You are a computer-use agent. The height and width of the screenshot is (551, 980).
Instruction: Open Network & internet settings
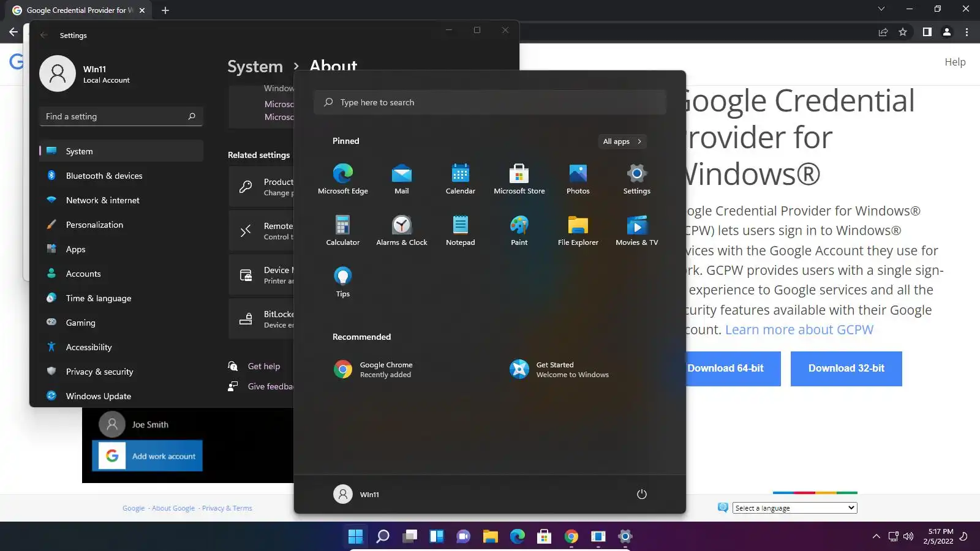121,200
